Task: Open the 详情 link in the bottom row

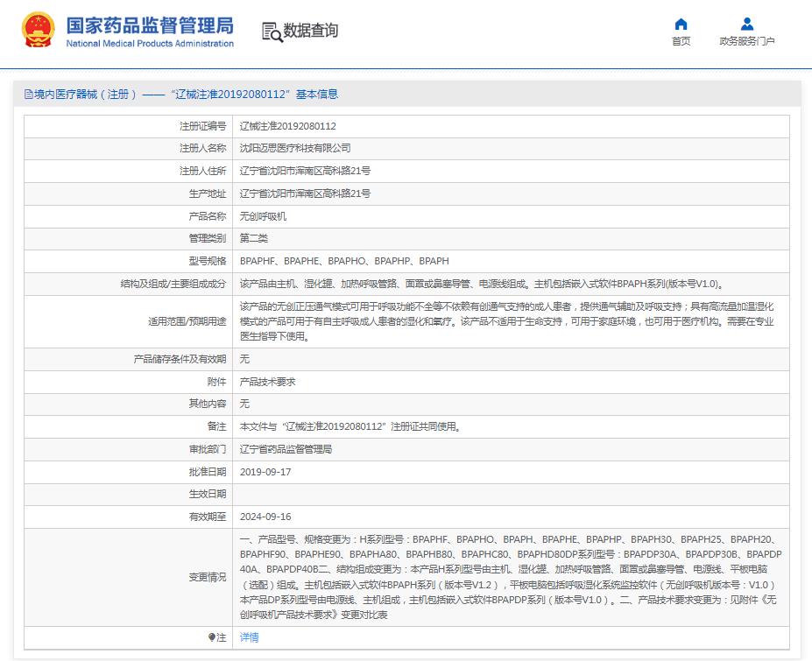Action: pyautogui.click(x=250, y=637)
